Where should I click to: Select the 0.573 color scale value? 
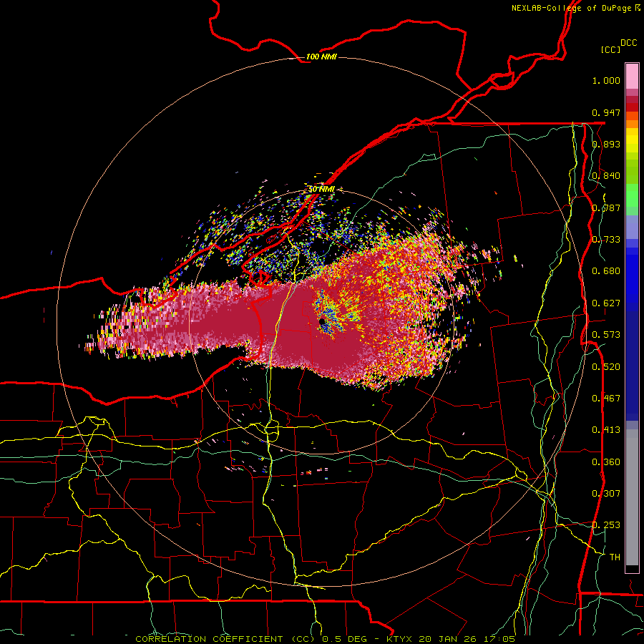[606, 335]
